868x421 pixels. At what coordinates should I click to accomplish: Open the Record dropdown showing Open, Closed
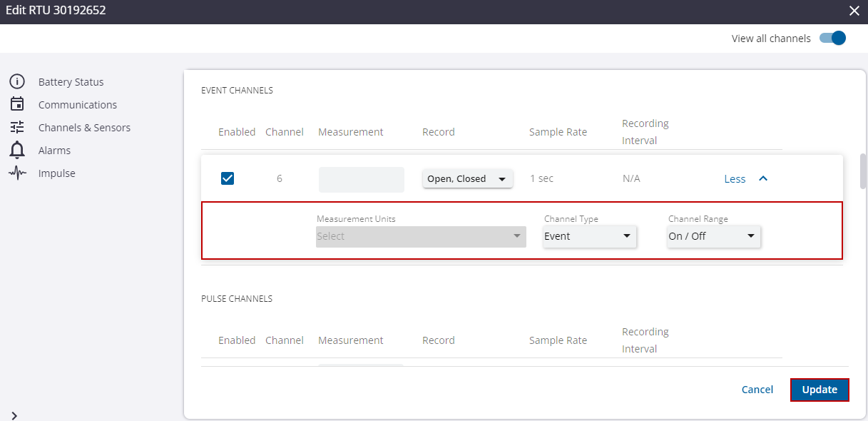pos(467,178)
